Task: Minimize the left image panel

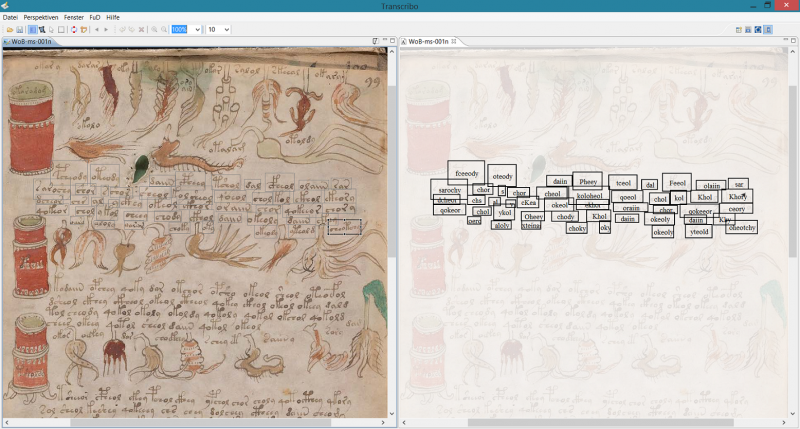Action: point(385,41)
